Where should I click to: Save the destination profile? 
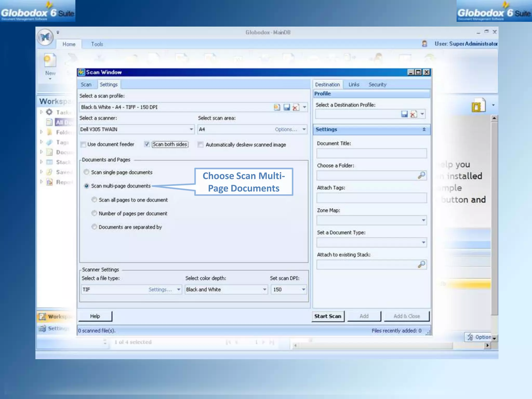[x=404, y=114]
